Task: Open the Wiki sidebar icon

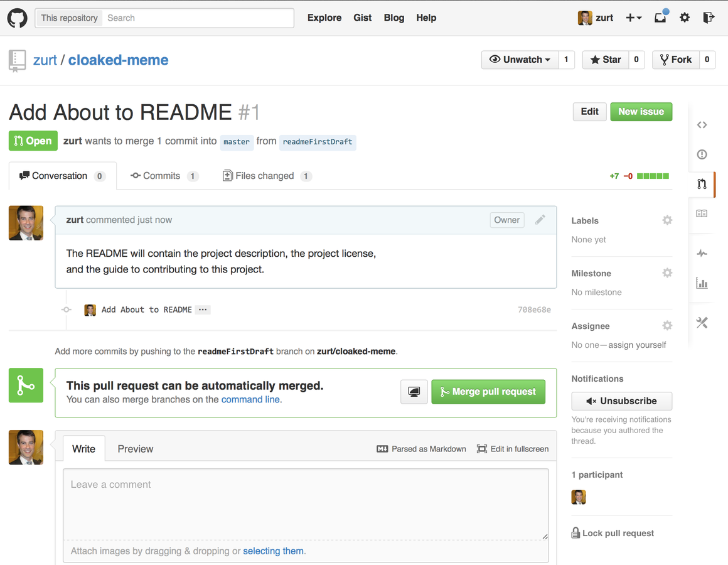Action: (702, 213)
